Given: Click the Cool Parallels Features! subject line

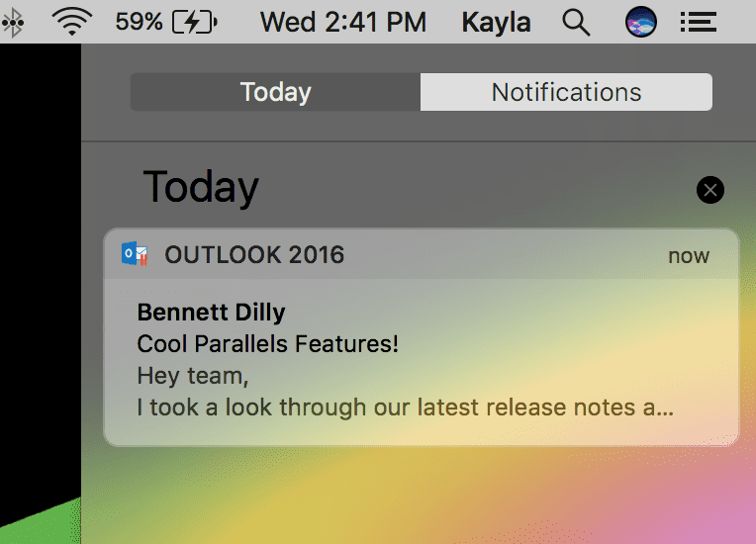Looking at the screenshot, I should pyautogui.click(x=267, y=344).
